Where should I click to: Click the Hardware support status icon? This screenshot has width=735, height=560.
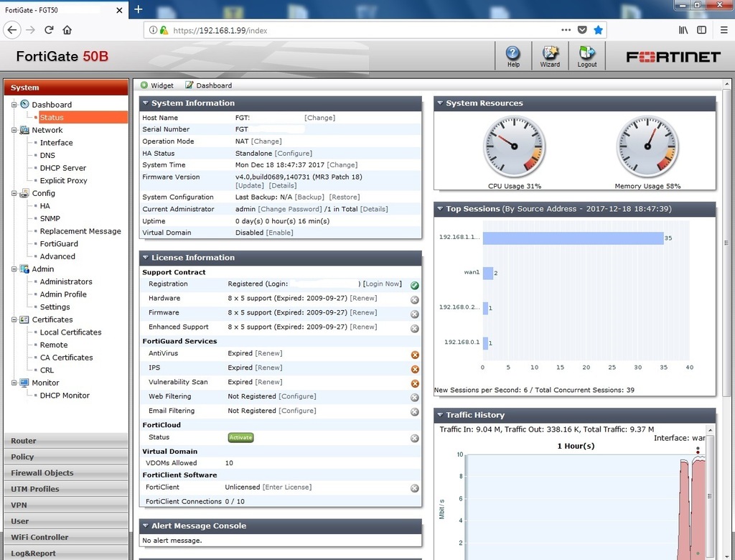(414, 299)
